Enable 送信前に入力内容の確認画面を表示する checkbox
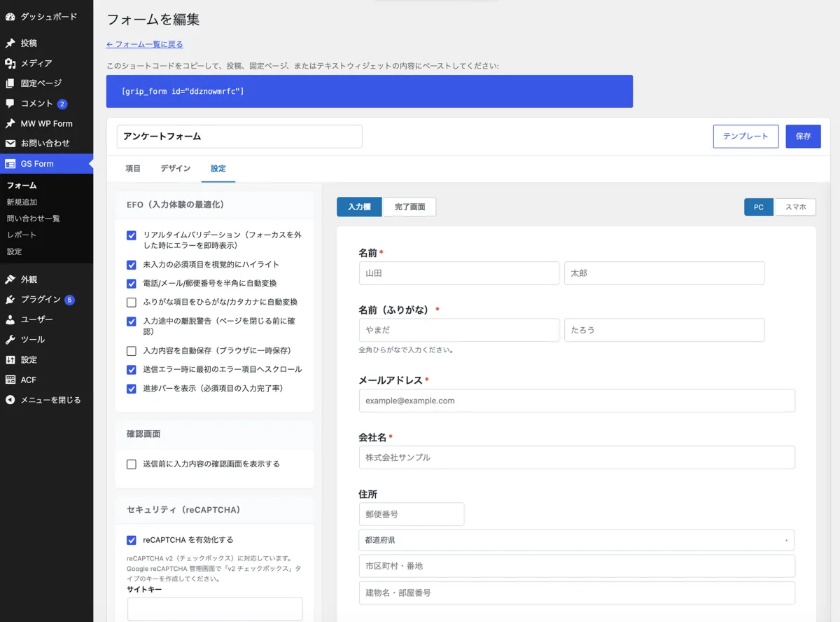840x622 pixels. point(131,464)
